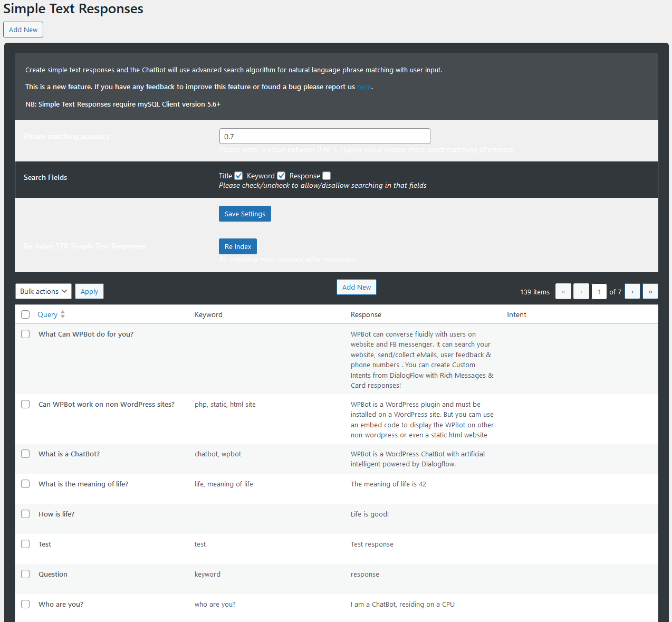Open the bug report 'here' link
Image resolution: width=672 pixels, height=622 pixels.
[x=364, y=87]
